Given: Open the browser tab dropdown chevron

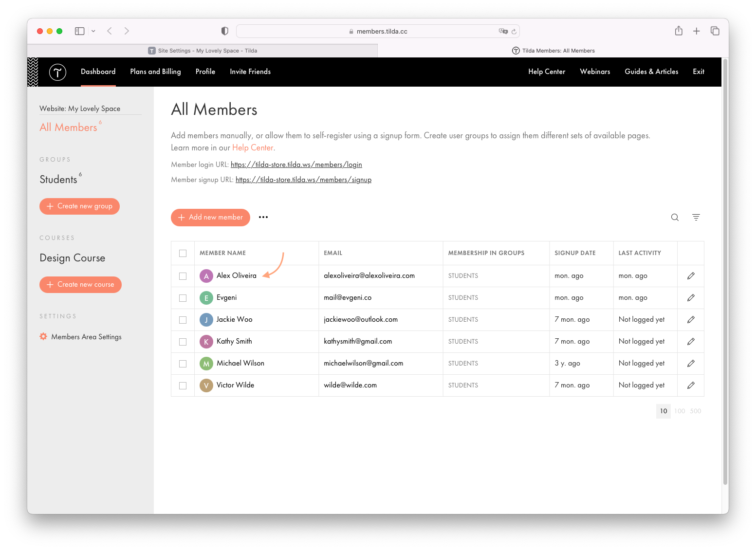Looking at the screenshot, I should [x=93, y=31].
